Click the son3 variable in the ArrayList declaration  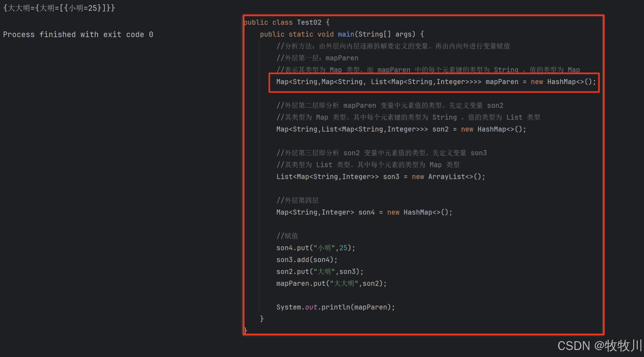coord(391,177)
